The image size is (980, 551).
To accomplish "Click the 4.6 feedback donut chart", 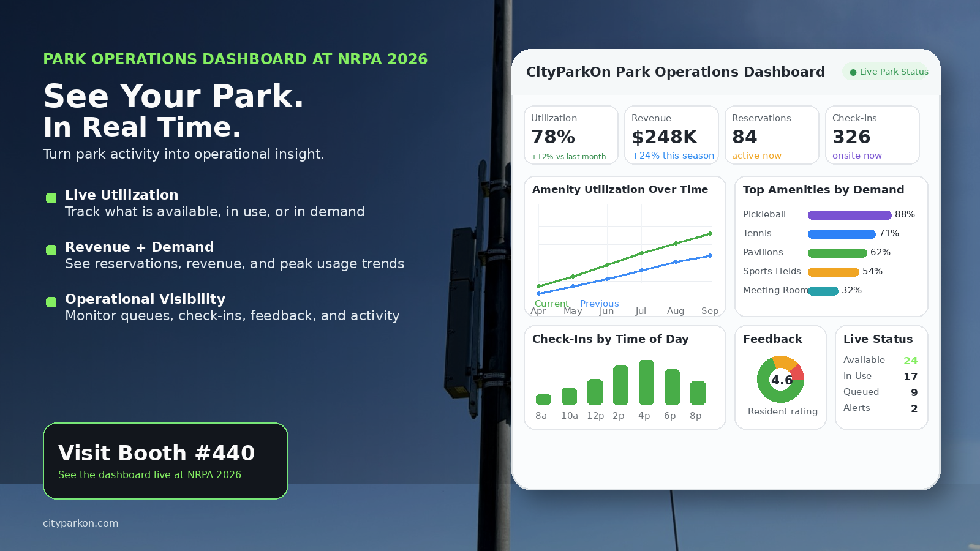I will [780, 380].
